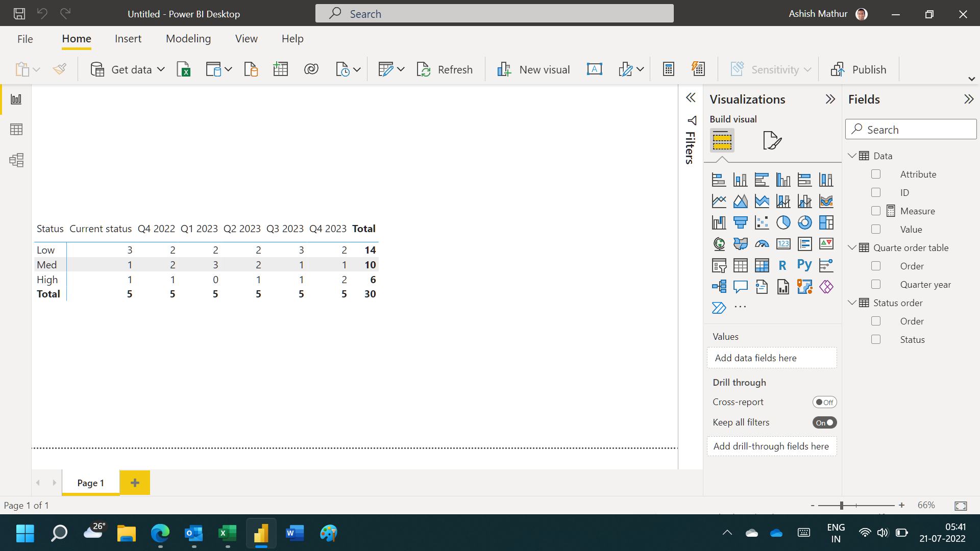The height and width of the screenshot is (551, 980).
Task: Collapse the Data table in Fields
Action: tap(852, 156)
